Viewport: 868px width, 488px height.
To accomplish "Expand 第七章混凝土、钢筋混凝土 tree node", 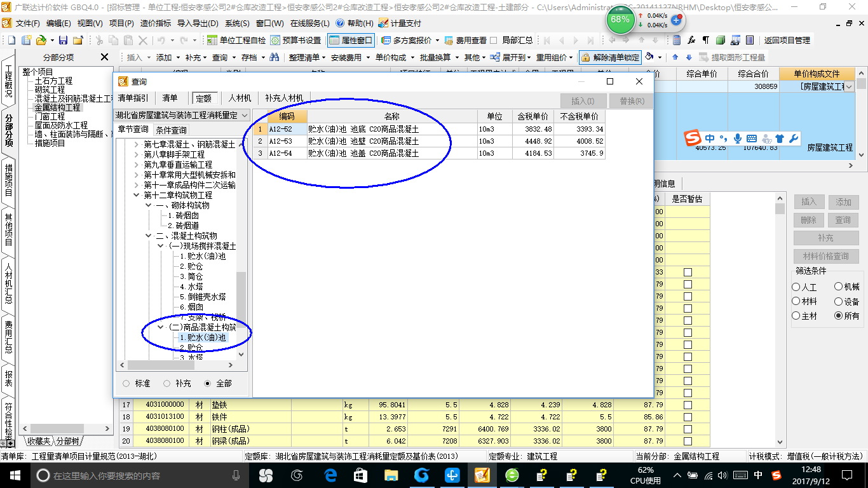I will (137, 145).
